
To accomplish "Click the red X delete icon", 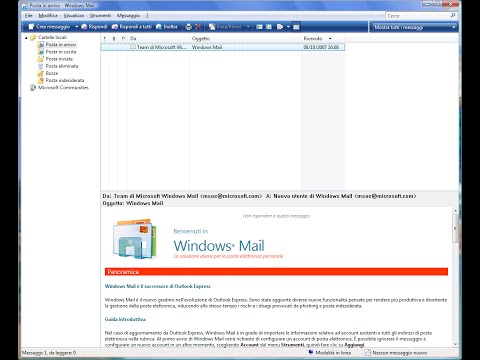I will [198, 27].
